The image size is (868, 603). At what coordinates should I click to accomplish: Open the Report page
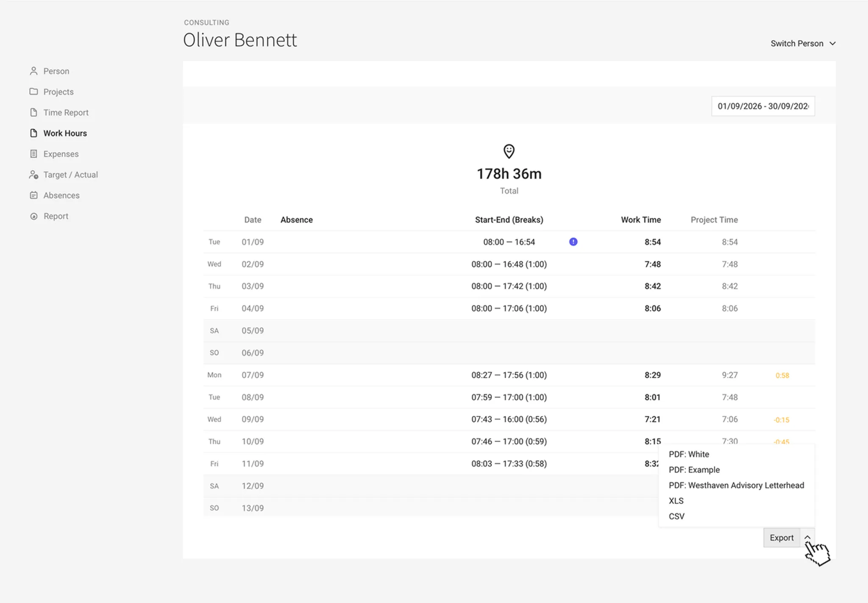tap(56, 216)
